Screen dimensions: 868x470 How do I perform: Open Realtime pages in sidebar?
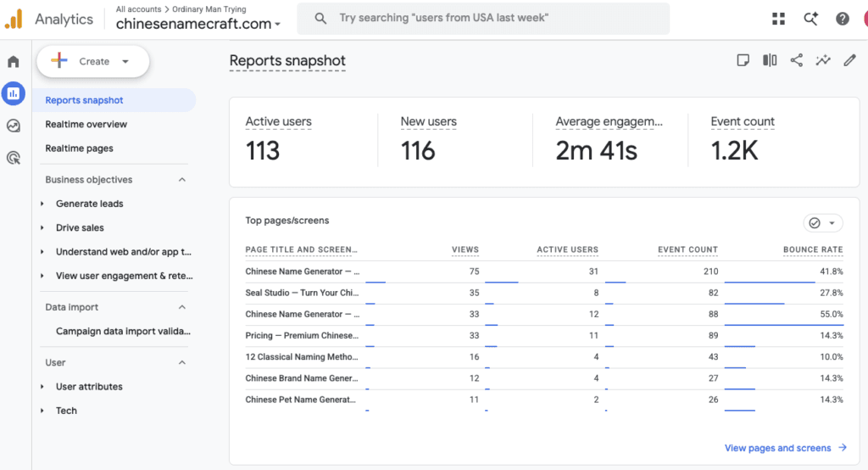point(79,148)
